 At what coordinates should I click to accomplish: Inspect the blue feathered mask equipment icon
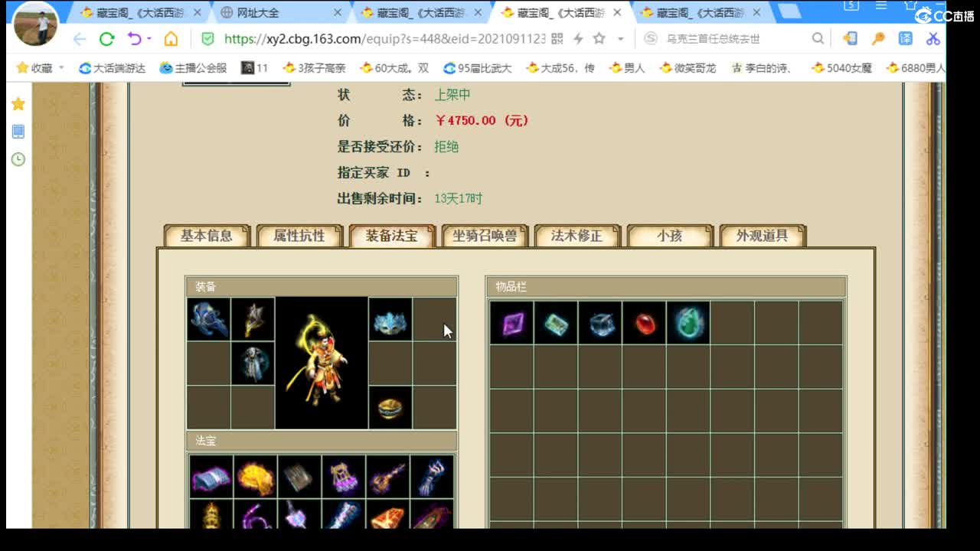point(390,319)
